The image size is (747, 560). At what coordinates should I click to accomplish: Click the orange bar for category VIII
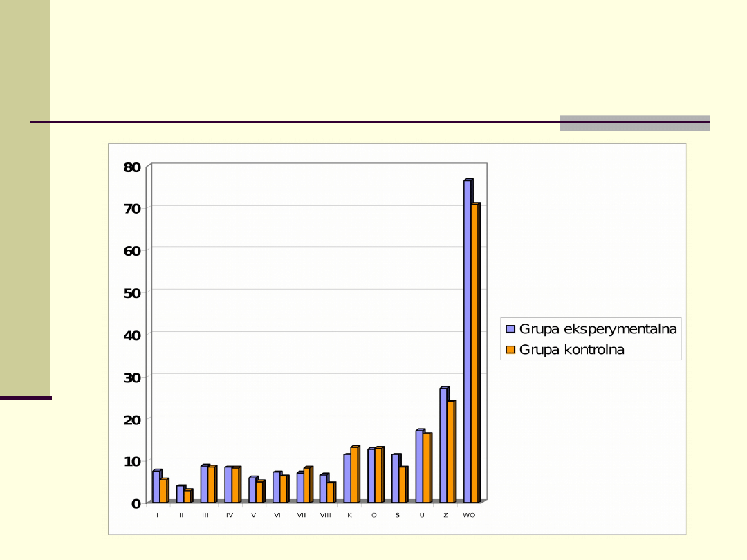coord(331,492)
